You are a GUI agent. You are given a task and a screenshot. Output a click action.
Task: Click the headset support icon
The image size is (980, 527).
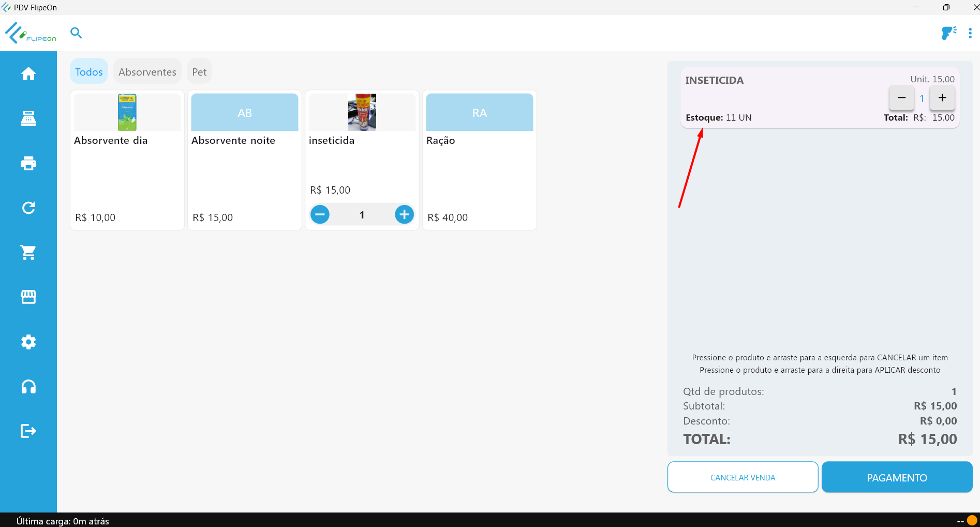[28, 387]
